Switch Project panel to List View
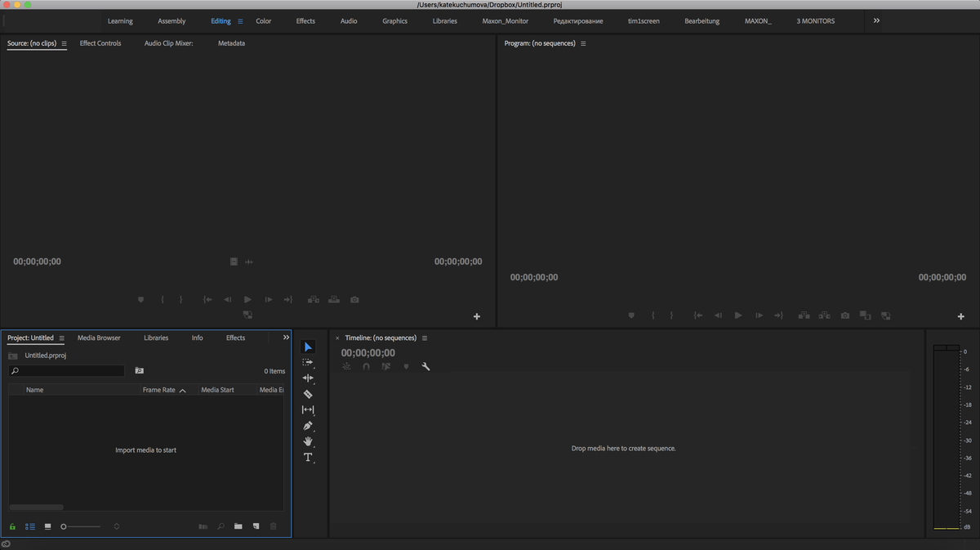 [30, 526]
